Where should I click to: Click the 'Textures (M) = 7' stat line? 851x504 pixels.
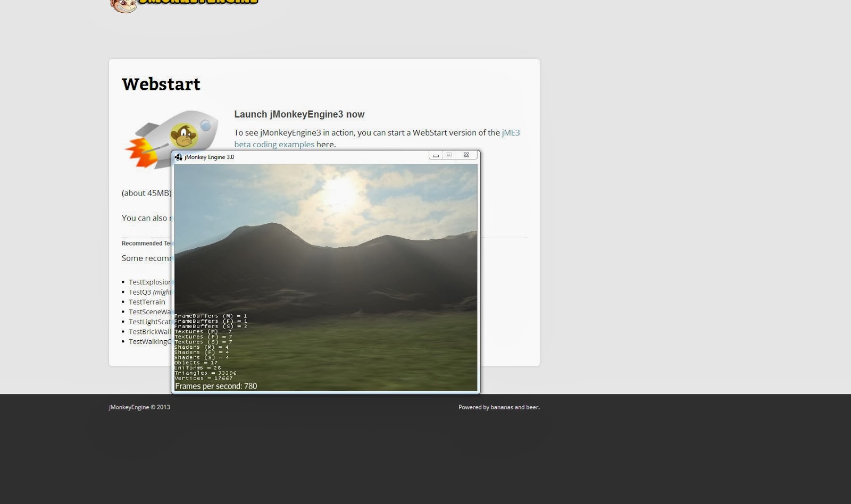(203, 331)
